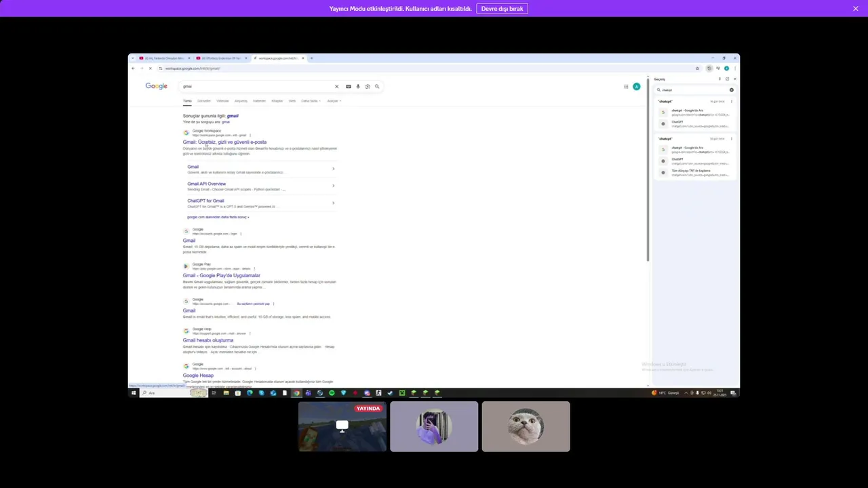Start voice search with microphone icon
The image size is (868, 488).
358,86
